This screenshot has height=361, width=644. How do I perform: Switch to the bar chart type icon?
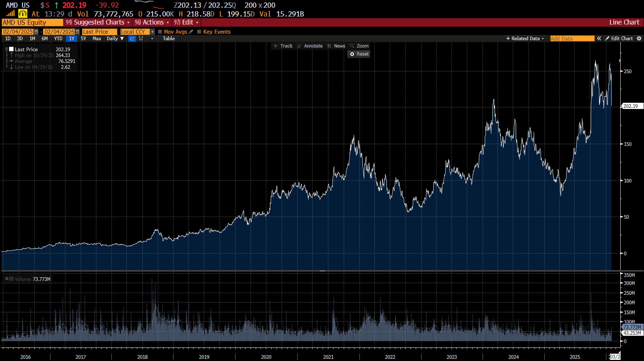pyautogui.click(x=141, y=38)
